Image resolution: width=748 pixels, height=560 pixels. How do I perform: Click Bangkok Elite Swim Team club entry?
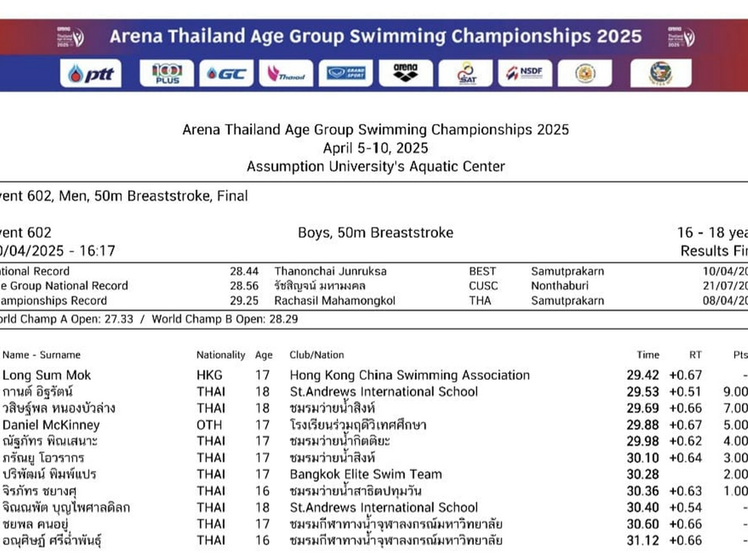(x=366, y=475)
